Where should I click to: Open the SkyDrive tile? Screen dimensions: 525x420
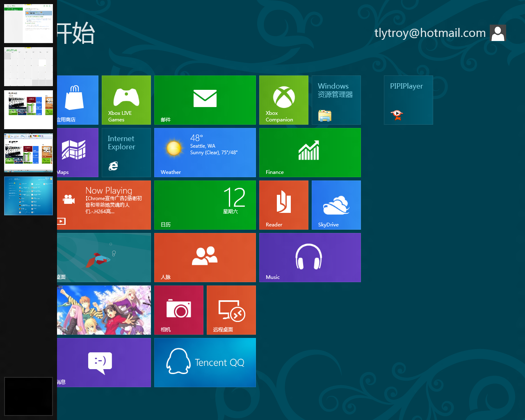336,205
